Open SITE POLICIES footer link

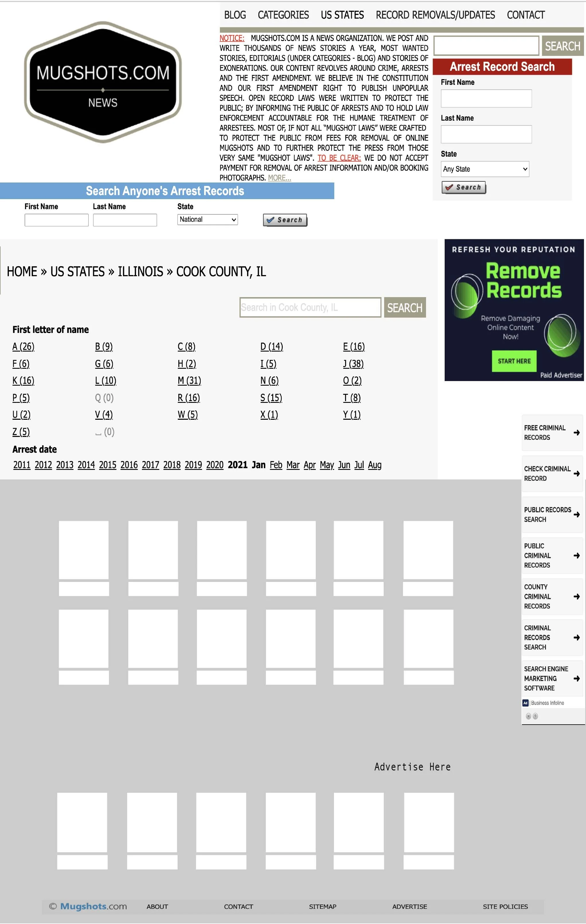click(x=505, y=907)
